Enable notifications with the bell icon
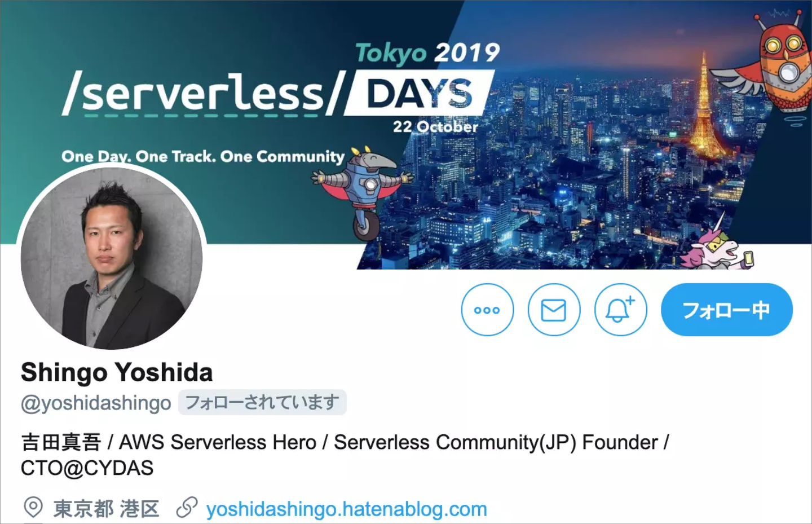This screenshot has height=524, width=812. [620, 310]
